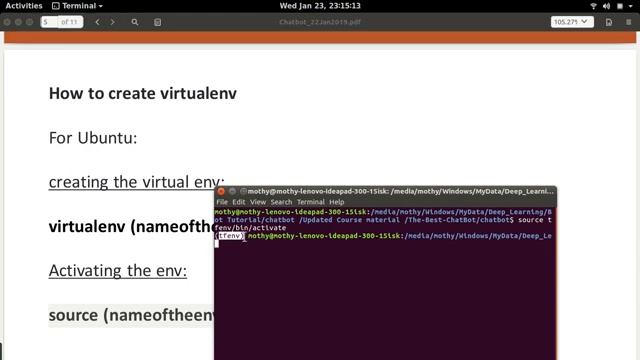Click the 'For Ubuntu:' text

[x=93, y=138]
